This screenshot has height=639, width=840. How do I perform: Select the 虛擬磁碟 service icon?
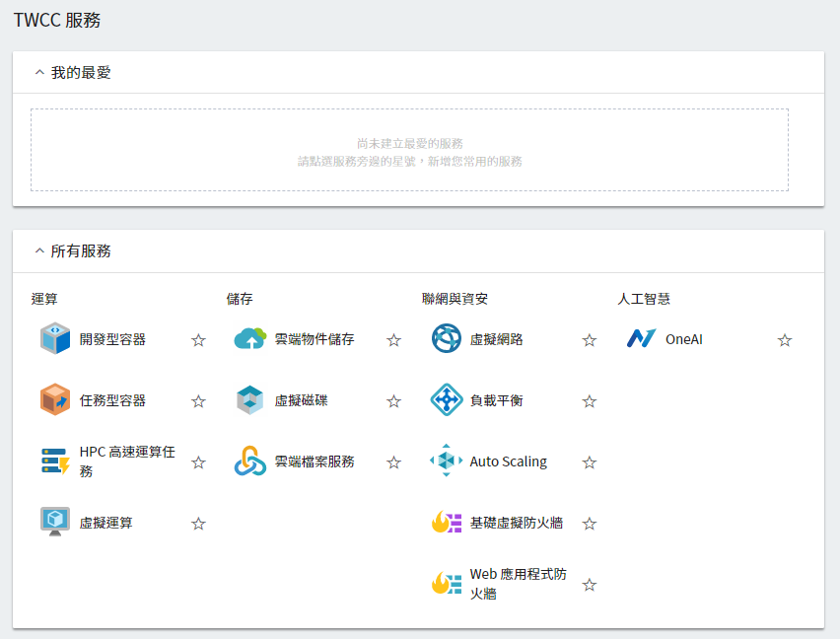pyautogui.click(x=249, y=400)
